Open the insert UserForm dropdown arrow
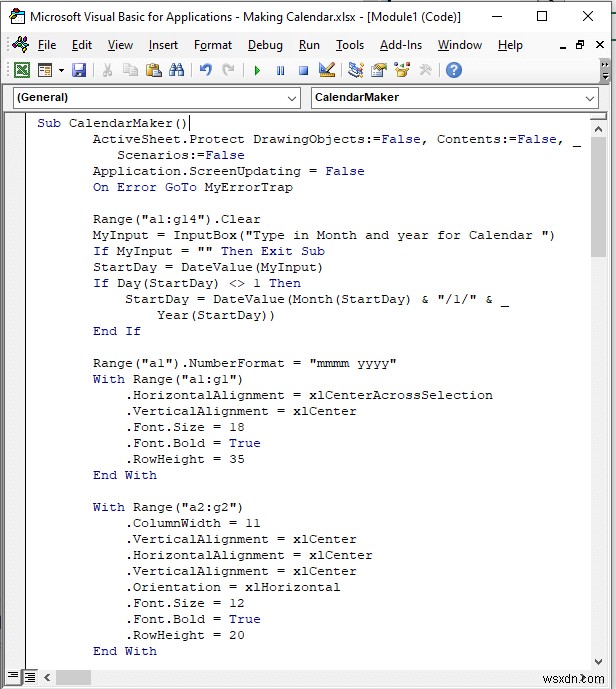Image resolution: width=616 pixels, height=689 pixels. pyautogui.click(x=61, y=70)
